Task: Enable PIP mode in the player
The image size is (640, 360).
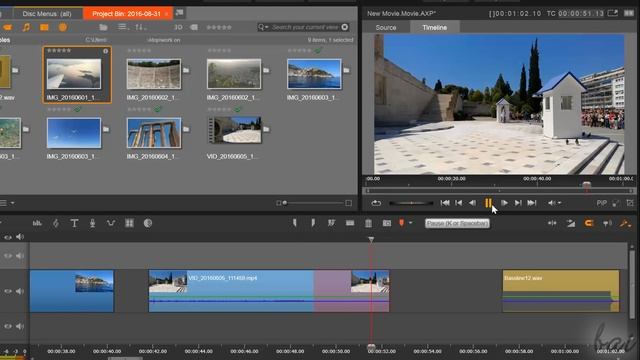Action: pos(601,203)
